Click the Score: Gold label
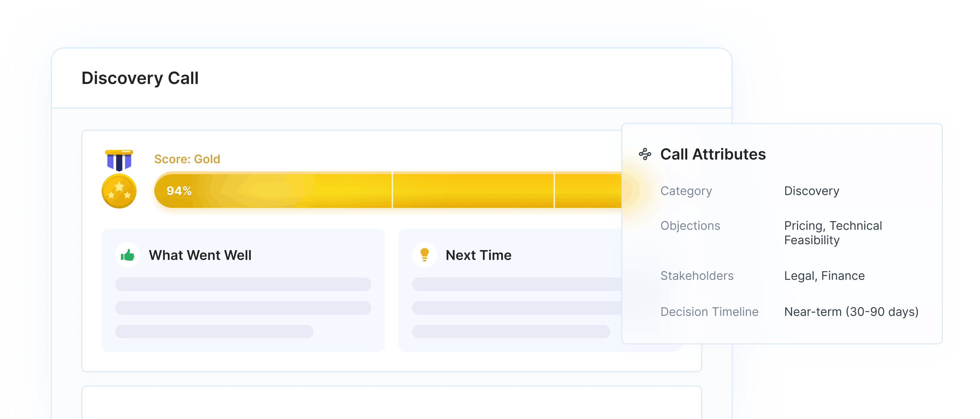Screen dimensions: 980x419 (187, 159)
